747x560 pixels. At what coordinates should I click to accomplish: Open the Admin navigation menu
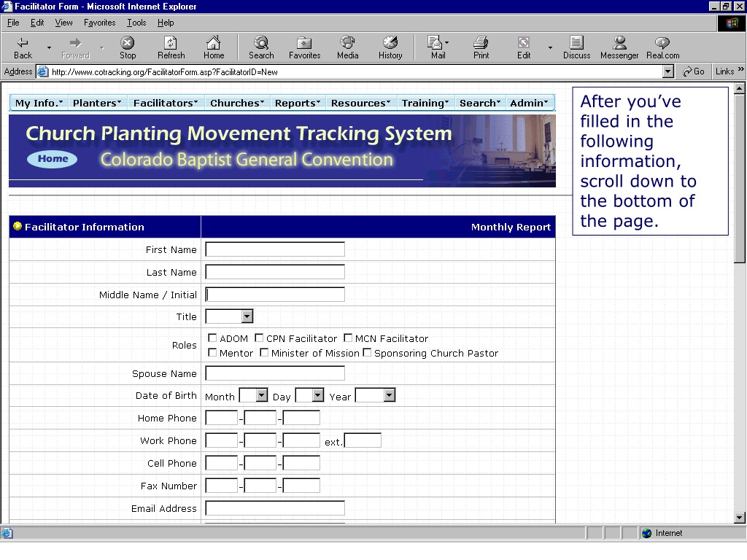pos(529,103)
